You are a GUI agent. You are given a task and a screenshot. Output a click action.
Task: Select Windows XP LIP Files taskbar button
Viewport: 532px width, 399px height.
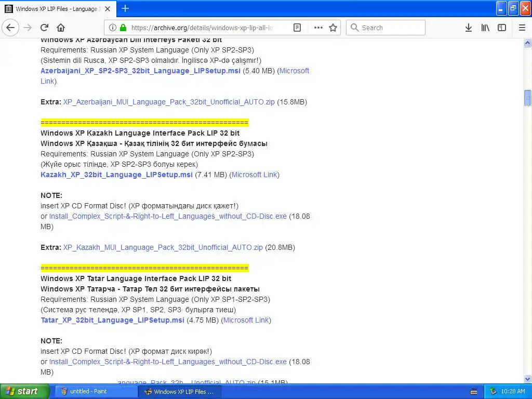click(180, 392)
